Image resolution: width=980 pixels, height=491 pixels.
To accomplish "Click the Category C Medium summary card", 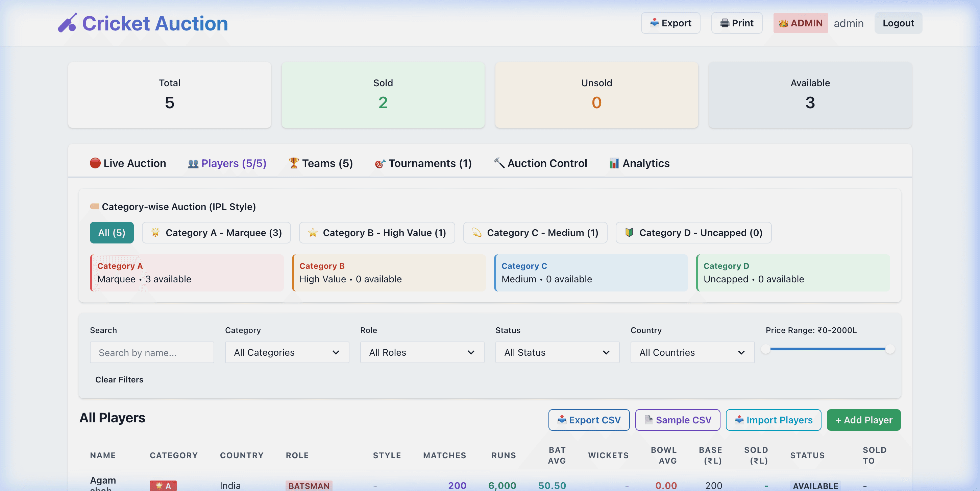I will pos(591,273).
